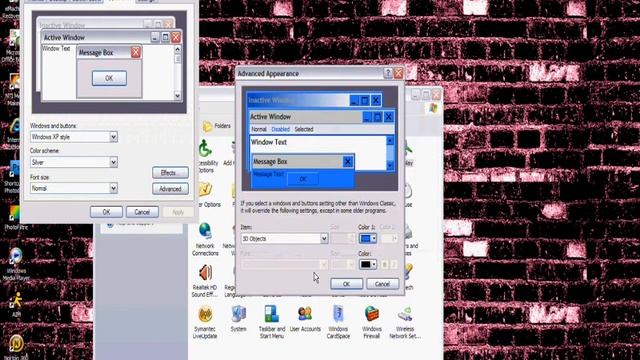
Task: Click scrollbar down arrow in Display preview
Action: click(178, 96)
